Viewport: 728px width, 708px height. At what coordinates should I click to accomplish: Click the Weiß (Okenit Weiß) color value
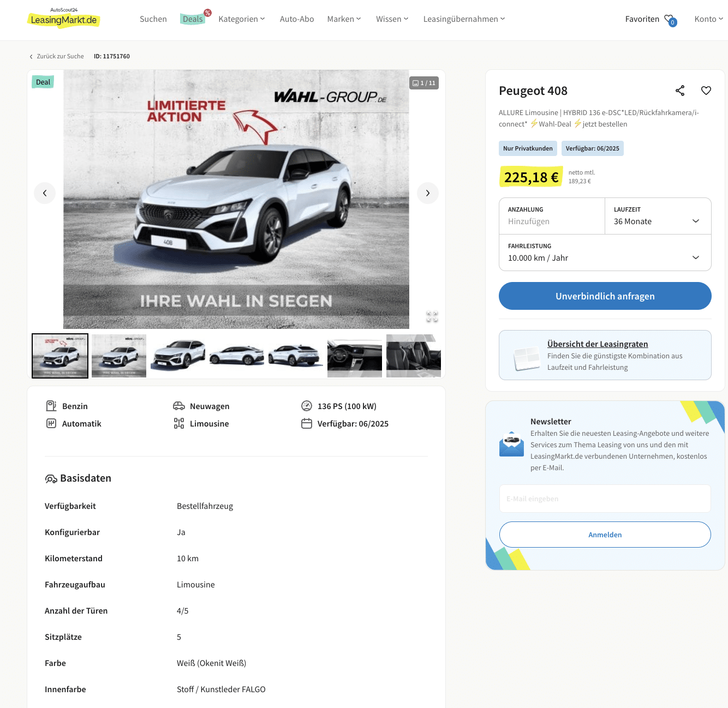point(211,663)
